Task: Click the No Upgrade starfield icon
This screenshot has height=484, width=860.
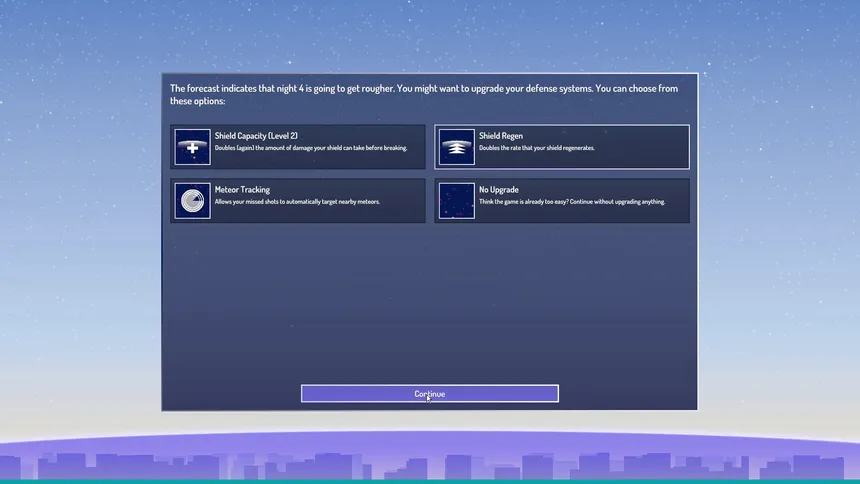Action: pyautogui.click(x=457, y=201)
